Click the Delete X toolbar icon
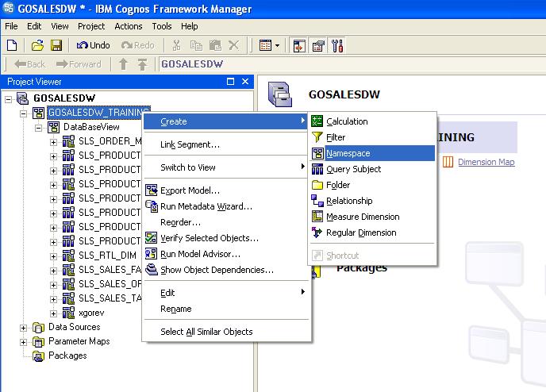This screenshot has height=392, width=546. pyautogui.click(x=233, y=45)
